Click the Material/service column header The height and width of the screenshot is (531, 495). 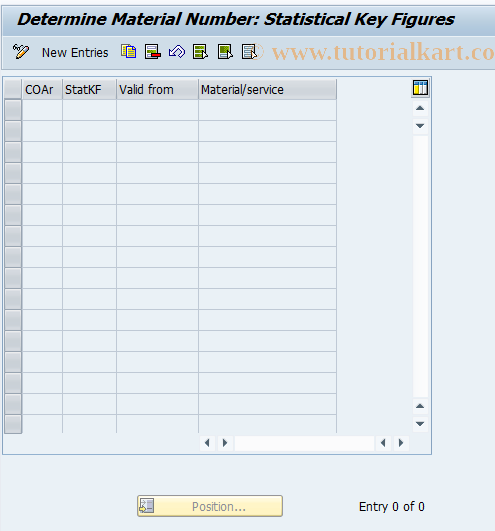click(267, 90)
